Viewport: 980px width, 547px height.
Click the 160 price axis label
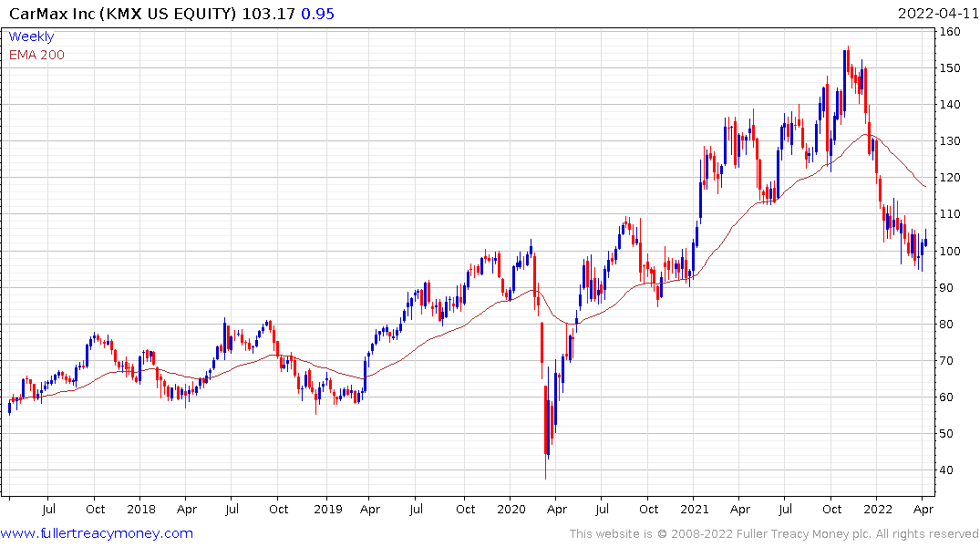point(950,32)
